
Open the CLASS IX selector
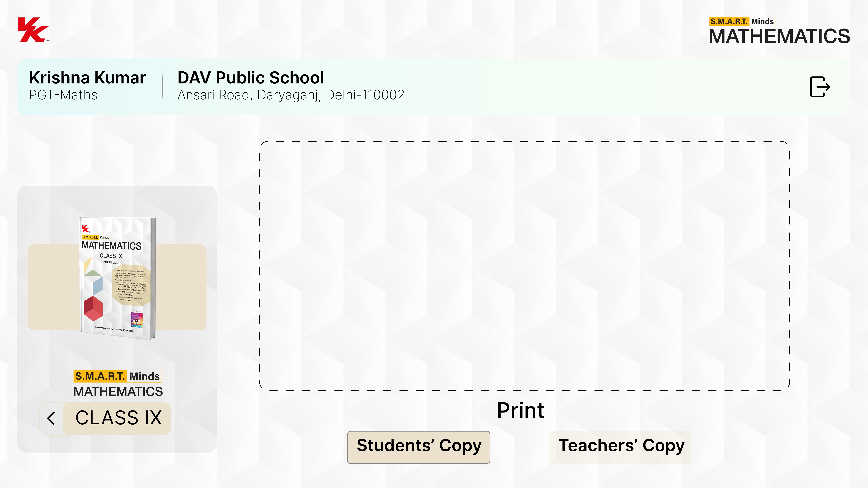[x=118, y=418]
